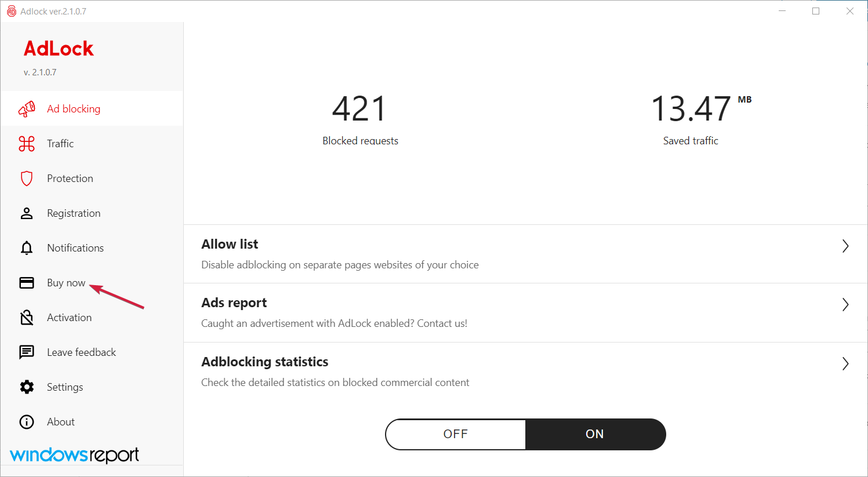
Task: Click the About info icon
Action: coord(27,422)
